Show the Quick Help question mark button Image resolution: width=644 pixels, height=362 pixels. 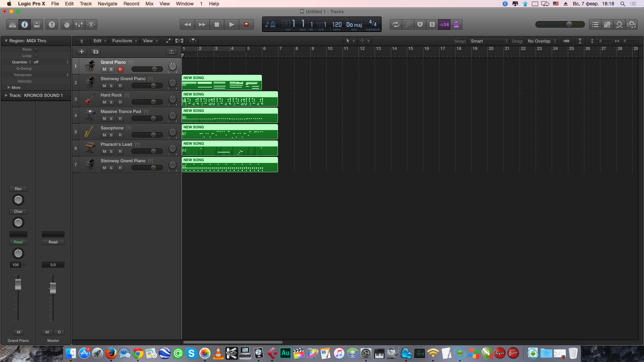pyautogui.click(x=52, y=24)
